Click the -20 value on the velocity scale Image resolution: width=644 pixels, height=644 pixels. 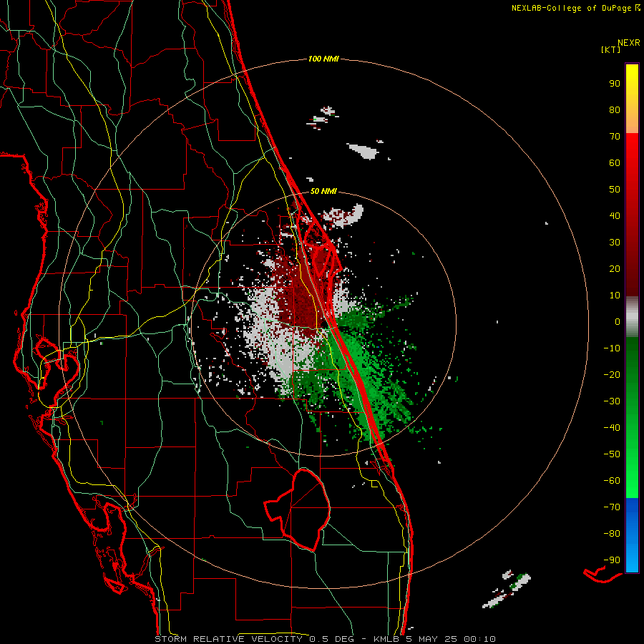(x=612, y=374)
